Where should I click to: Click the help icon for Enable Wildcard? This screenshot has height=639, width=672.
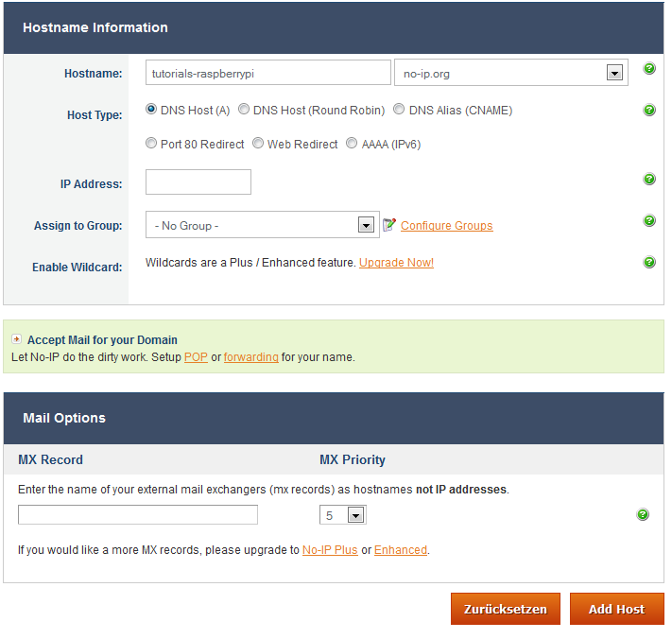pyautogui.click(x=649, y=262)
